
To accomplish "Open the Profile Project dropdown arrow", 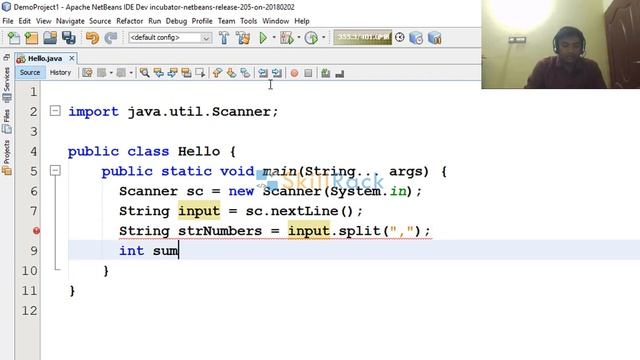I will (x=324, y=38).
